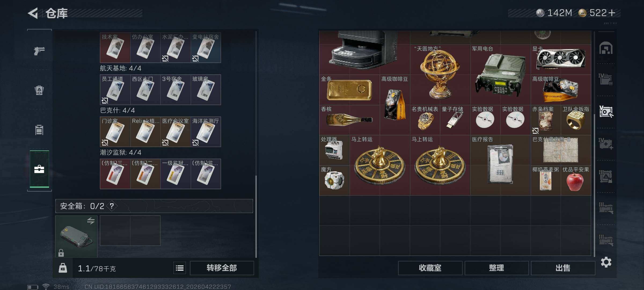The image size is (644, 290).
Task: Click the 转移全部 button
Action: pos(222,268)
